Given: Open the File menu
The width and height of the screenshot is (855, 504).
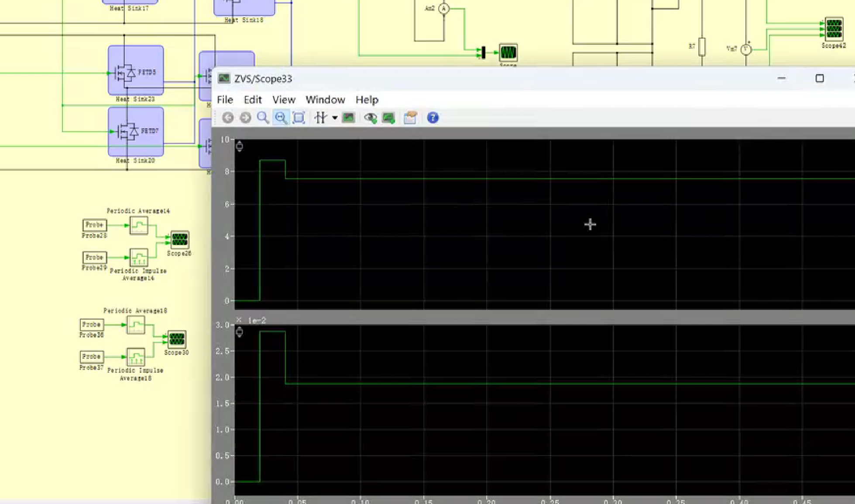Looking at the screenshot, I should [x=225, y=100].
